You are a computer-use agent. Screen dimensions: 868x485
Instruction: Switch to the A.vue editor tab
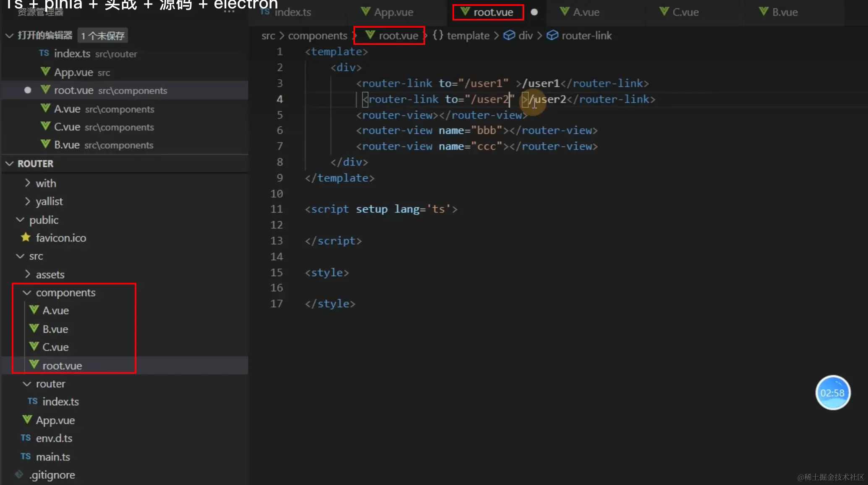[586, 12]
